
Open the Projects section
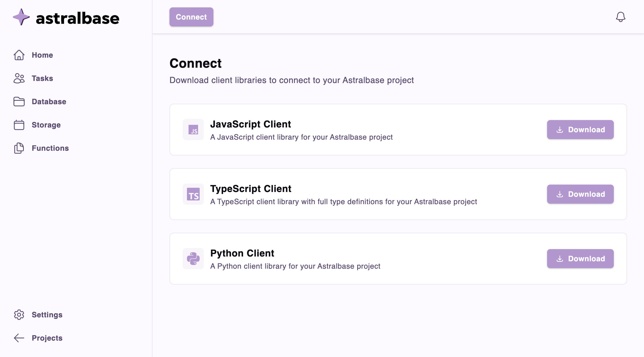[x=47, y=338]
